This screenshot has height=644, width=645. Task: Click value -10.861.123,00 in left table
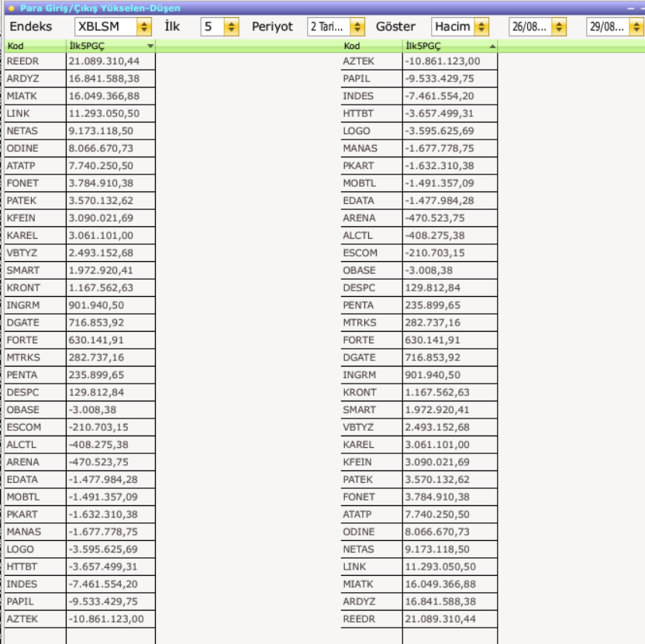tap(106, 619)
